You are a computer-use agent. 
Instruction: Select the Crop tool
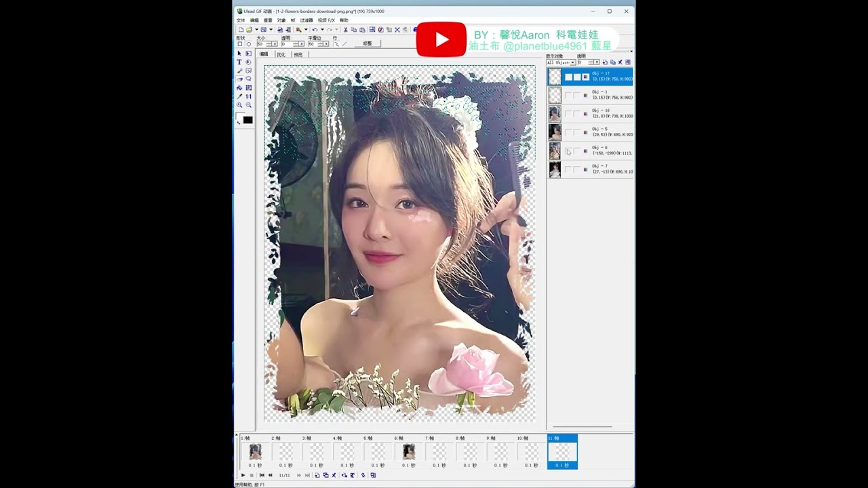(248, 87)
